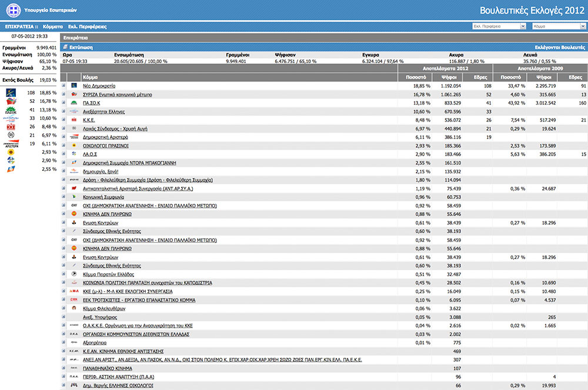Viewport: 588px width, 390px height.
Task: Click the Κόμμα column header in the table
Action: click(239, 77)
